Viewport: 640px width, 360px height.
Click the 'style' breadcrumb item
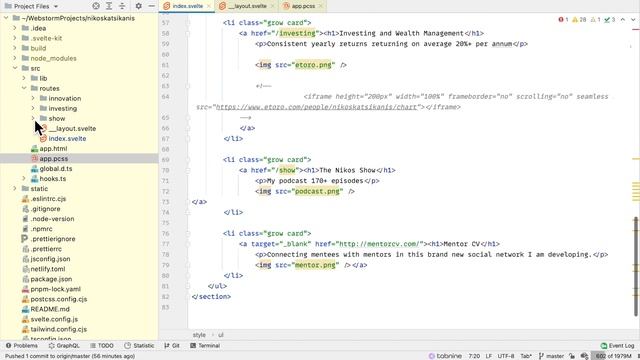coord(199,335)
